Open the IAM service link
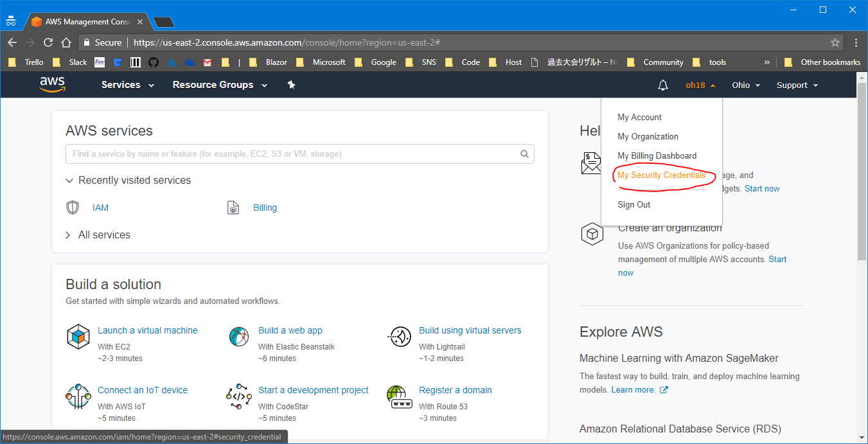Screen dimensions: 868x444 tap(100, 208)
